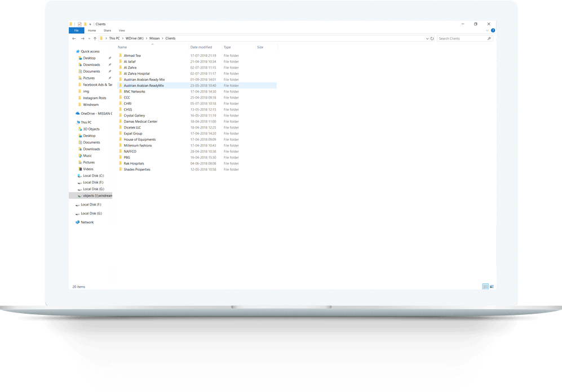Select the NAFFCO folder icon
The height and width of the screenshot is (392, 562).
121,152
